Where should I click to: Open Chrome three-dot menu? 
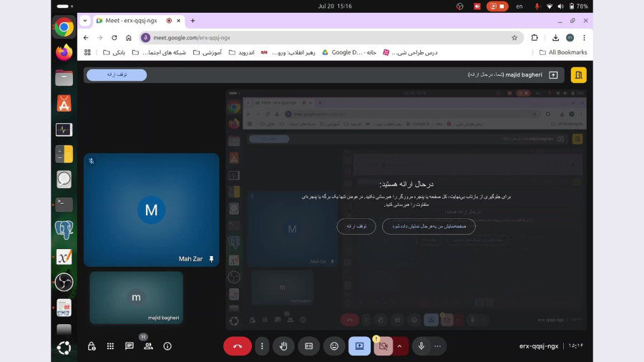584,38
